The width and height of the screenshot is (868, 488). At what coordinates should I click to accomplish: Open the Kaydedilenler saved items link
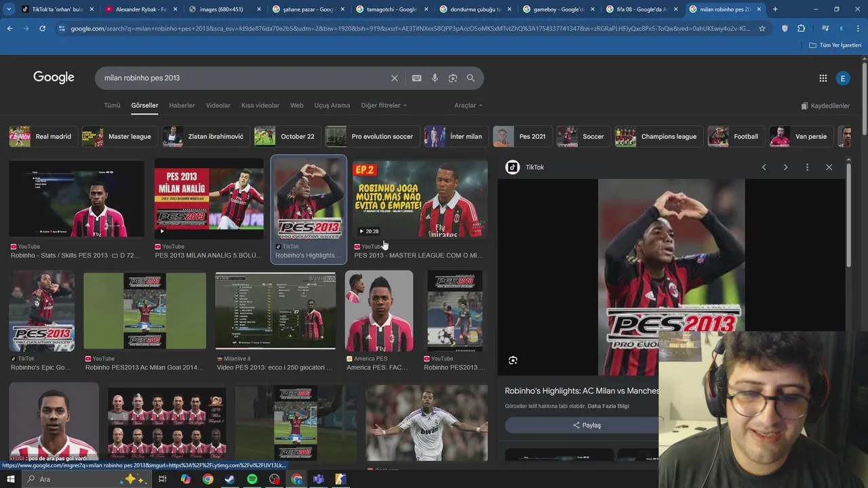[x=825, y=106]
